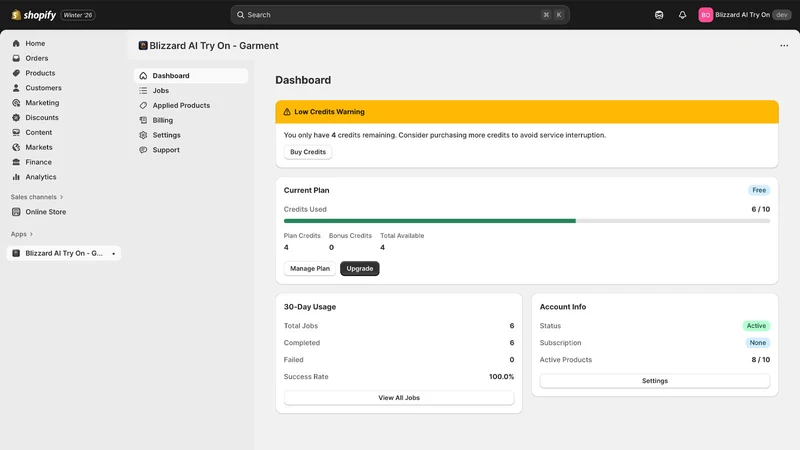
Task: Click the search magnifier icon
Action: click(x=240, y=15)
